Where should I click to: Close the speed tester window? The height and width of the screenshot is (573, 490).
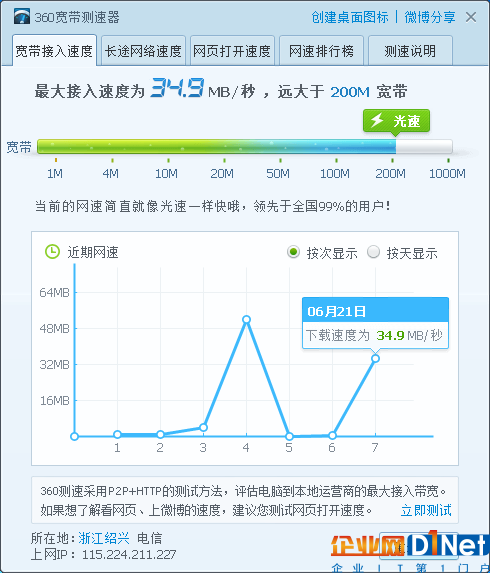point(471,17)
